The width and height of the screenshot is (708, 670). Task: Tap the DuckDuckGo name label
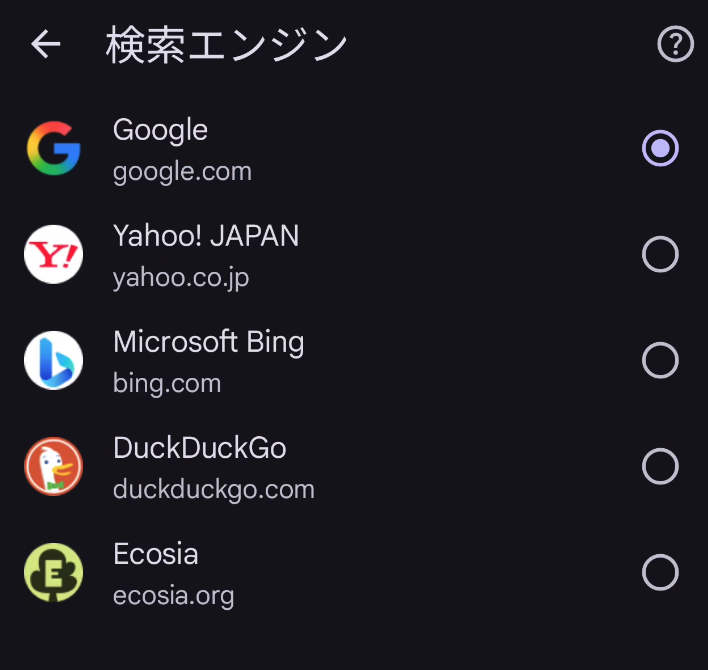point(200,448)
